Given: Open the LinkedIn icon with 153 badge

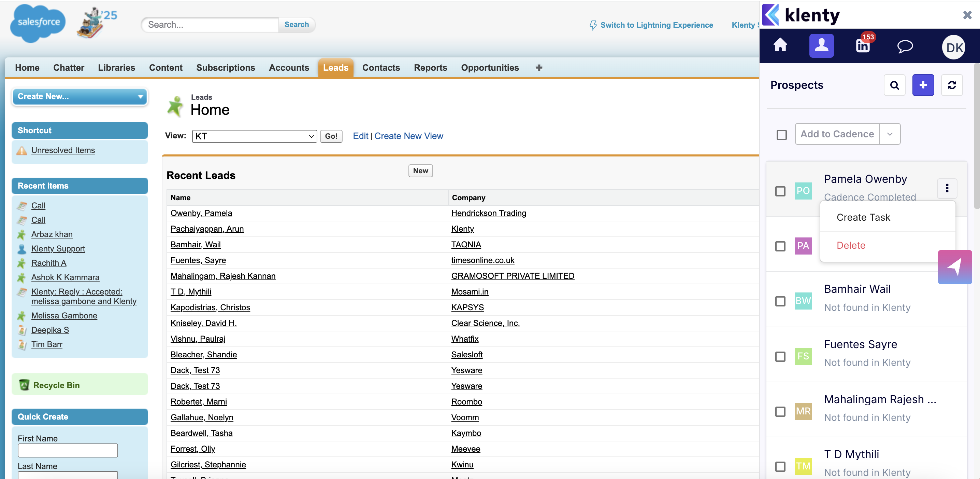Looking at the screenshot, I should tap(862, 46).
